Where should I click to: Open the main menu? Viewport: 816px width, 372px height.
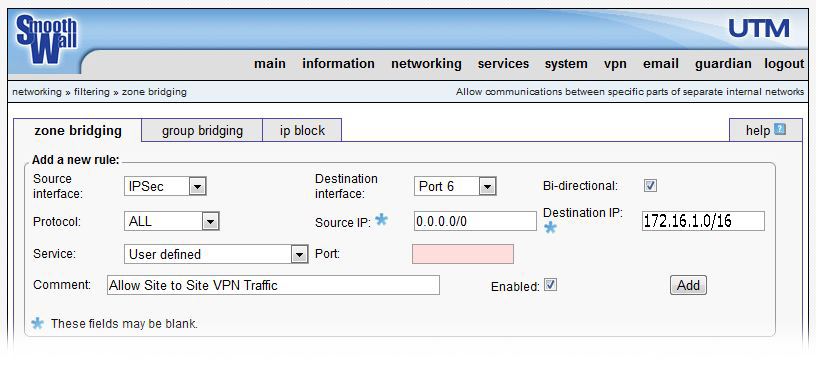pos(270,64)
